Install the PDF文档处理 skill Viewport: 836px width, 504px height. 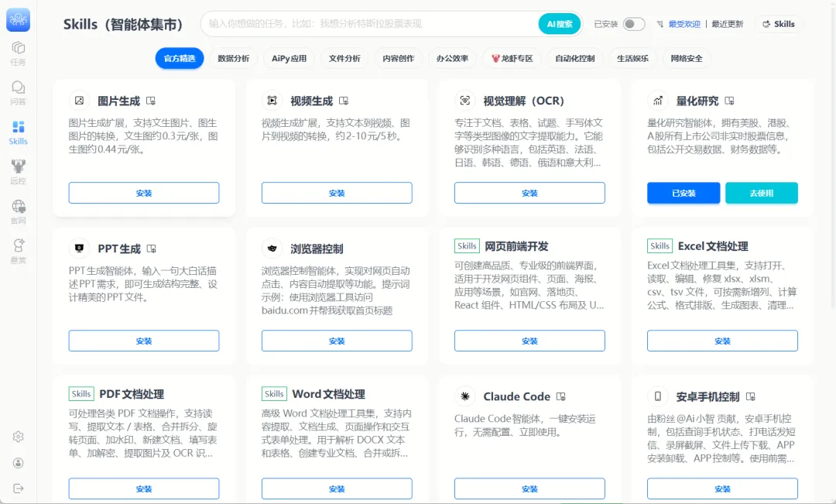pyautogui.click(x=144, y=489)
